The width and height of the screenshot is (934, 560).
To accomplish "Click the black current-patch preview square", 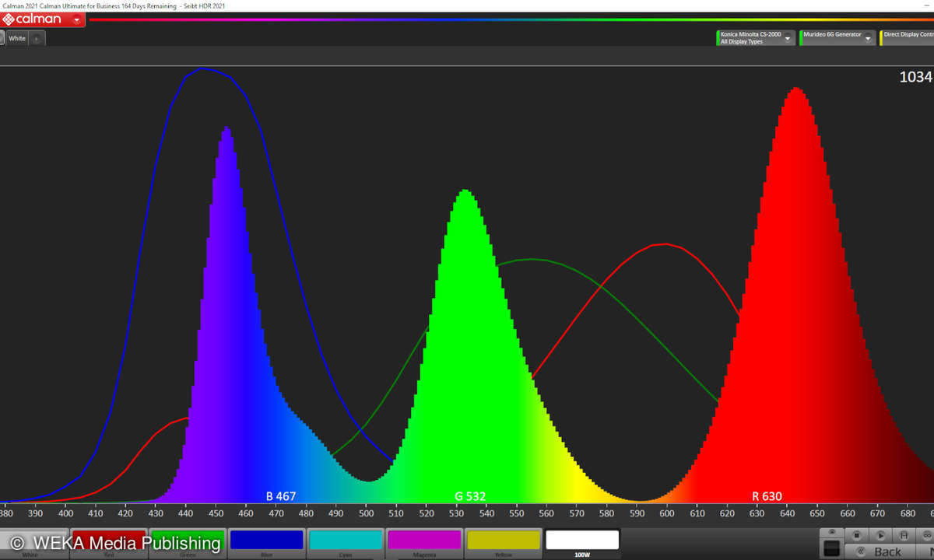I will coord(832,548).
